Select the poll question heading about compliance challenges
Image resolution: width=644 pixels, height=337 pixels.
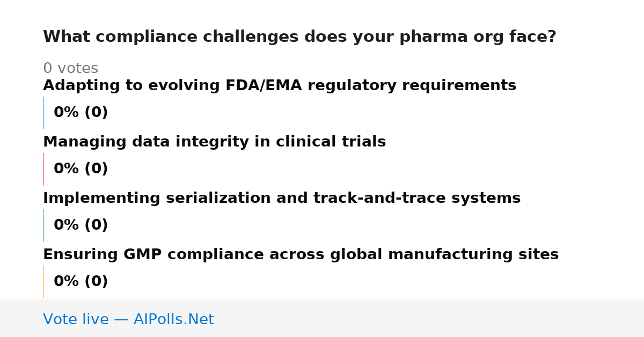point(299,36)
